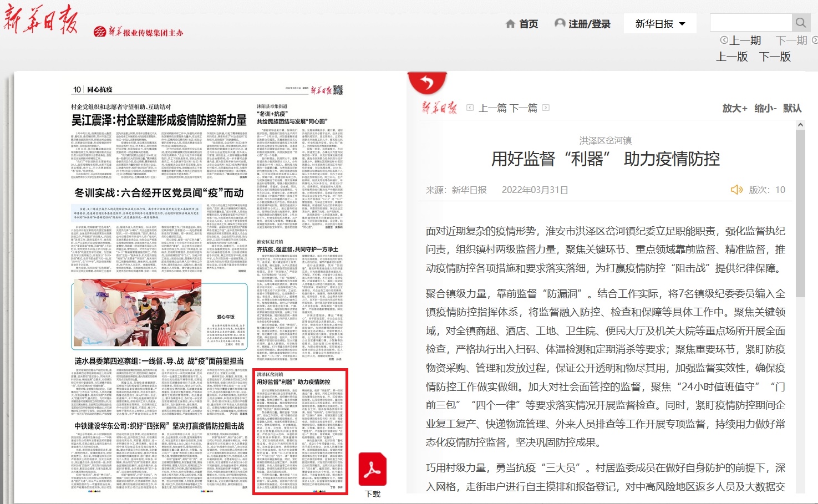The height and width of the screenshot is (504, 818).
Task: Click the date 2022年03月31日
Action: pyautogui.click(x=535, y=190)
